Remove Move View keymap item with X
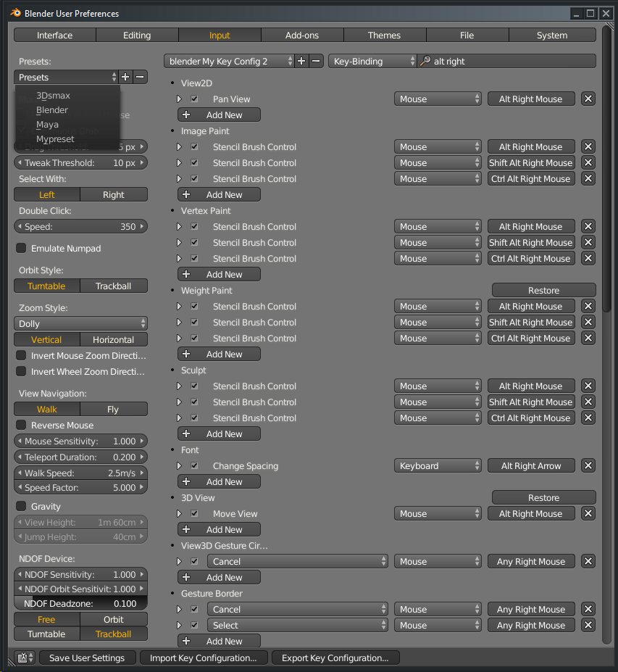The width and height of the screenshot is (618, 672). pyautogui.click(x=588, y=513)
